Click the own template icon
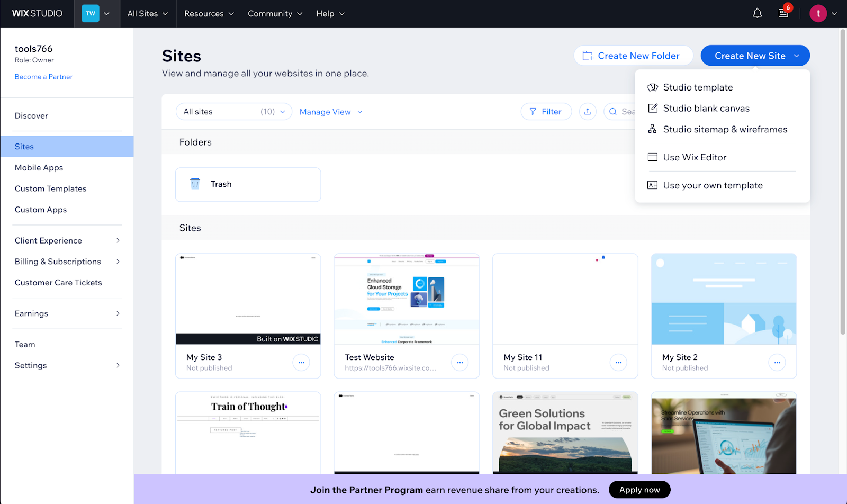847x504 pixels. coord(653,185)
